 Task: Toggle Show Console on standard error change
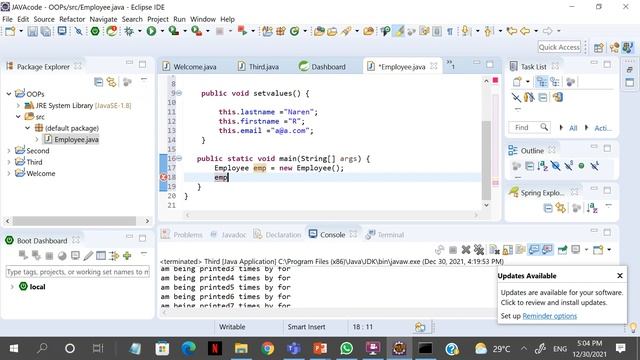tap(547, 249)
